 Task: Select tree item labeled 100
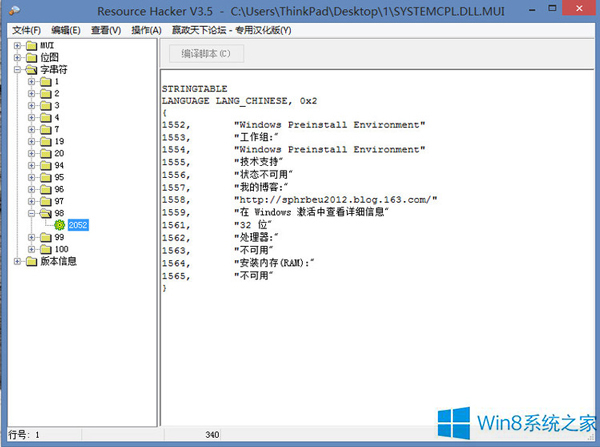[62, 249]
